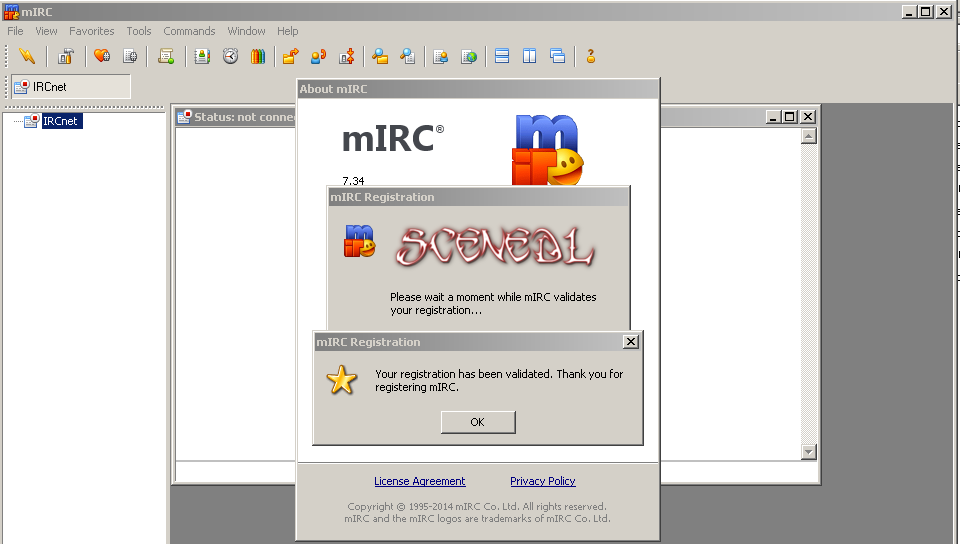960x544 pixels.
Task: Open the Timer clock toolbar icon
Action: point(230,56)
